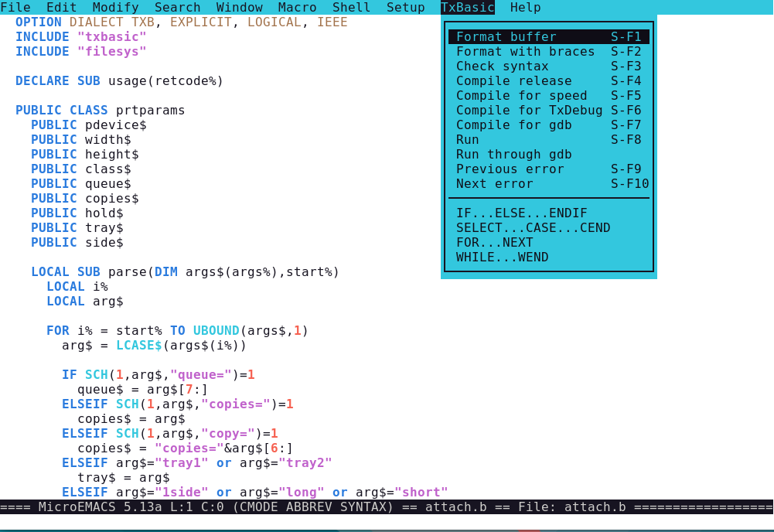Click ELSEIF SCH "copies=" line
Image resolution: width=774 pixels, height=532 pixels.
(177, 404)
